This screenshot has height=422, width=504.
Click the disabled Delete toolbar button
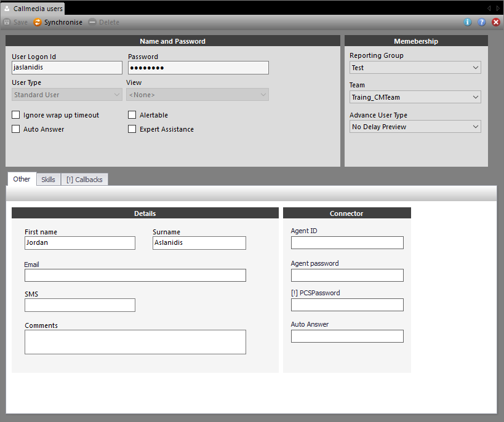(x=104, y=22)
